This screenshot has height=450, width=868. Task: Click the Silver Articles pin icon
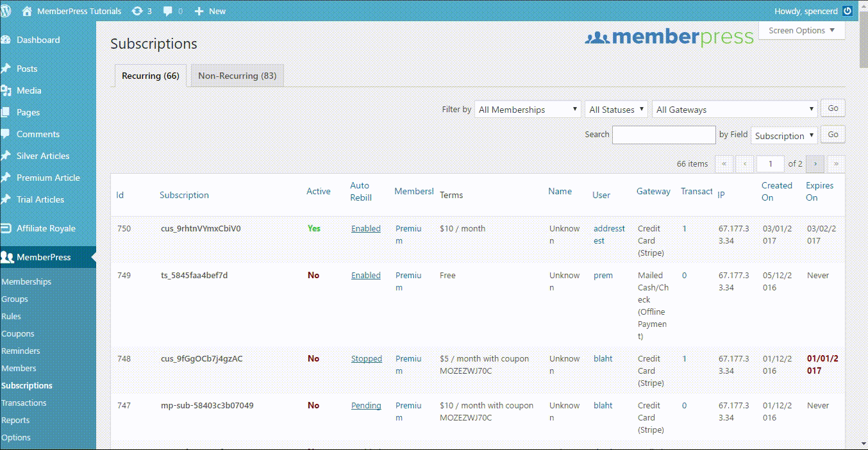pyautogui.click(x=6, y=156)
